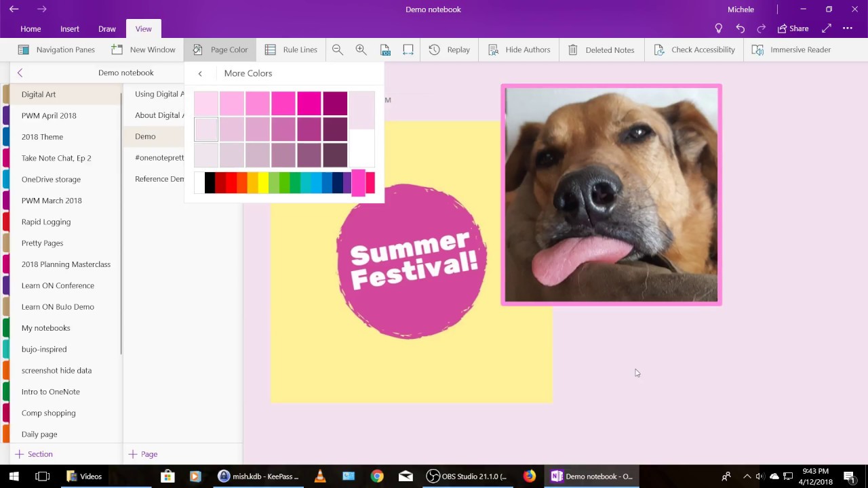Open a New Window from View ribbon

coord(144,49)
